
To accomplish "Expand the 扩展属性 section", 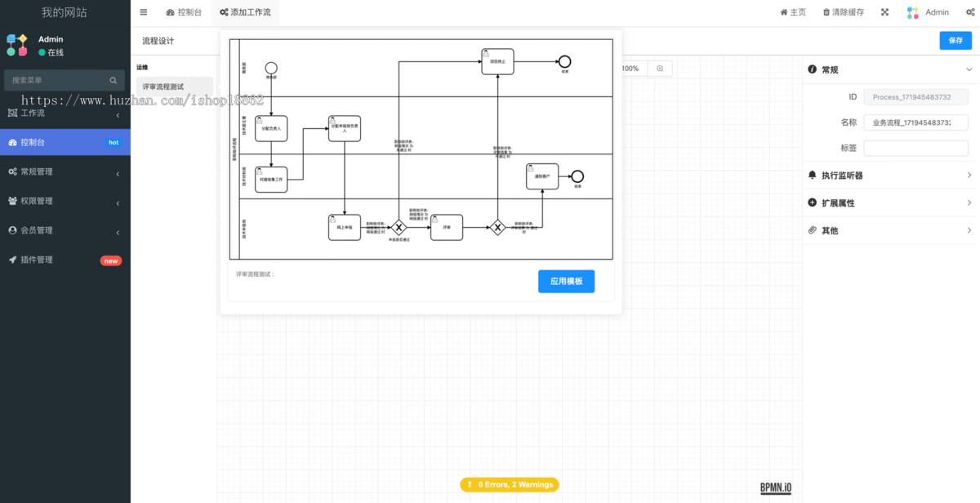I will point(890,203).
